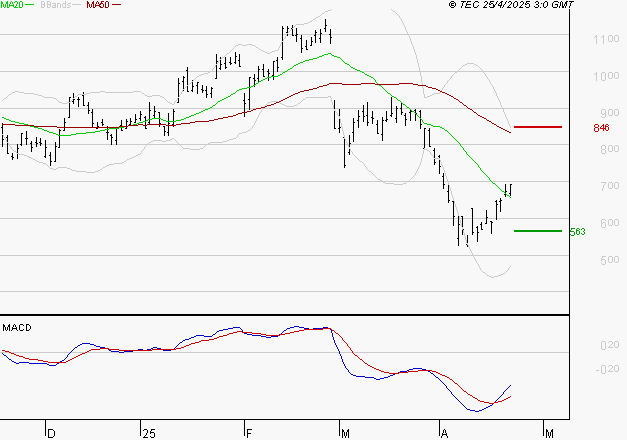Click the MA60 legend label
The image size is (627, 440).
(x=98, y=6)
